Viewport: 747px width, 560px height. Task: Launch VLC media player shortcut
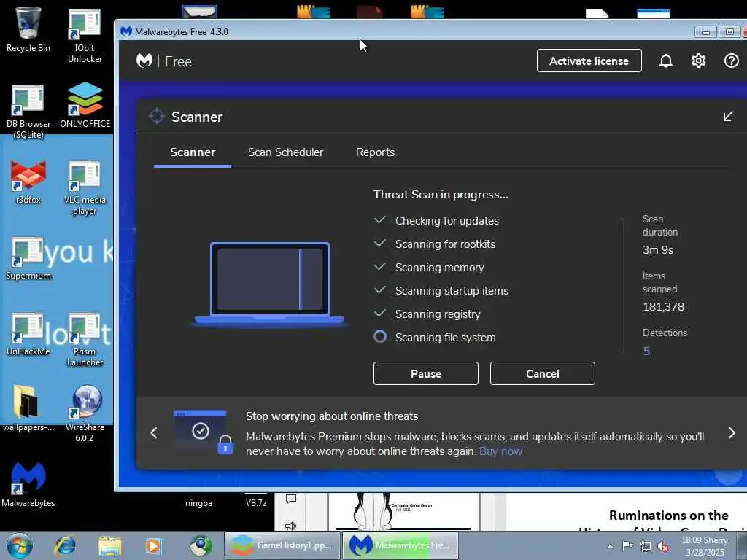click(85, 189)
